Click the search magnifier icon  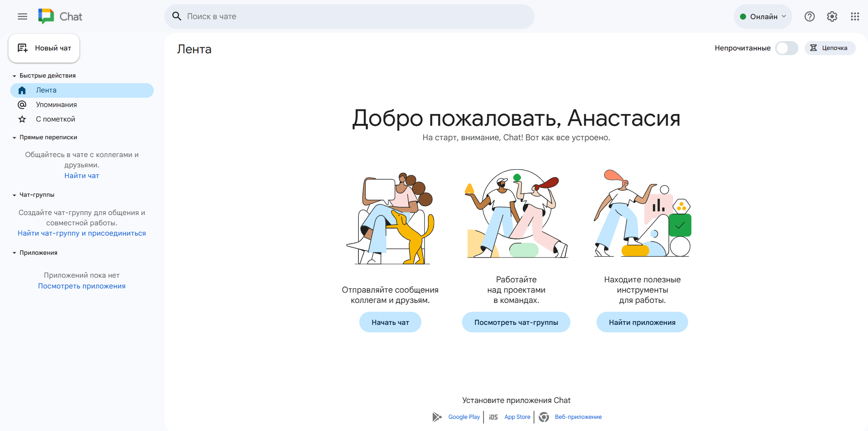177,16
